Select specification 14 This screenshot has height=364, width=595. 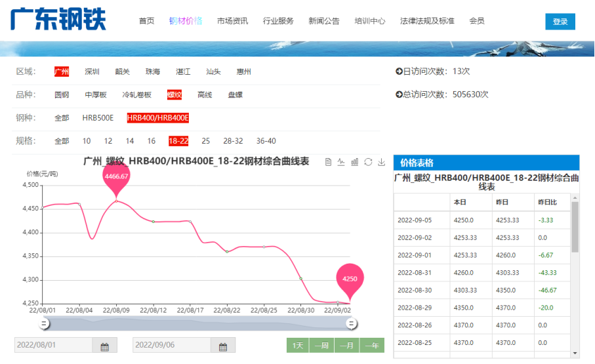pos(130,141)
